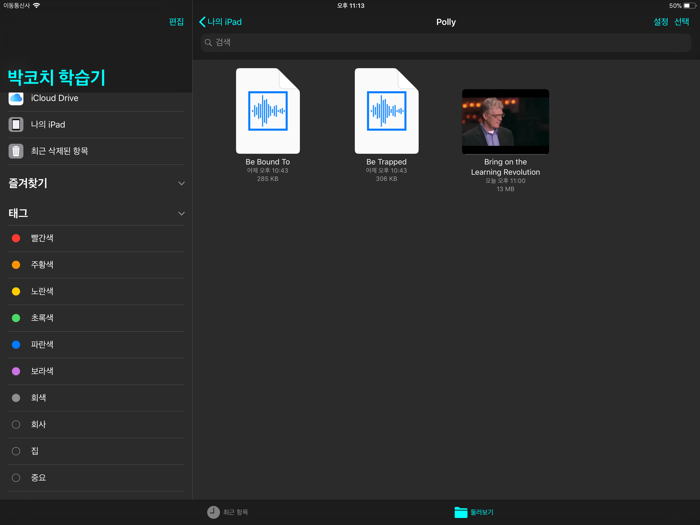Tap the Wi-Fi status icon
Image resolution: width=700 pixels, height=525 pixels.
(x=37, y=5)
